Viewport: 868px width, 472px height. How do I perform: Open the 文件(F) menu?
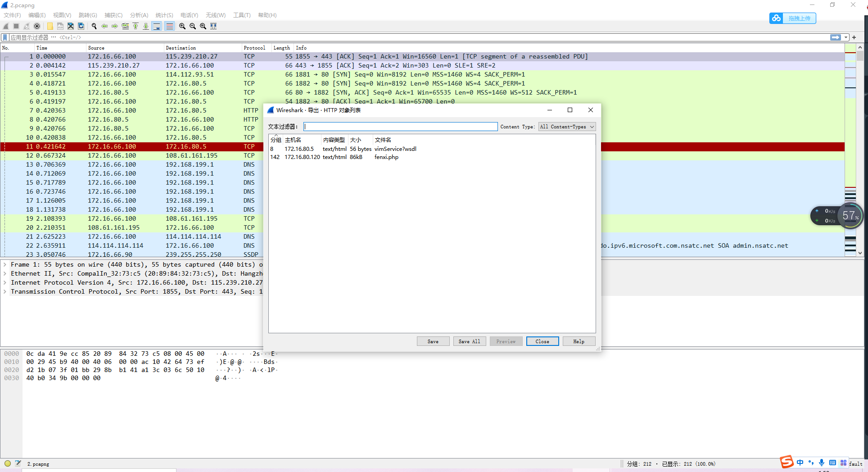tap(12, 15)
